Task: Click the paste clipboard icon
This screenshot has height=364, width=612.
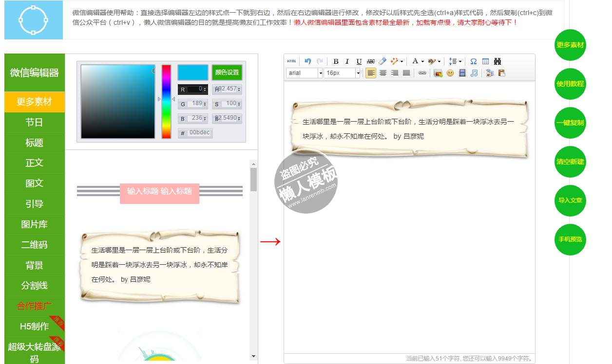Action: click(x=502, y=73)
